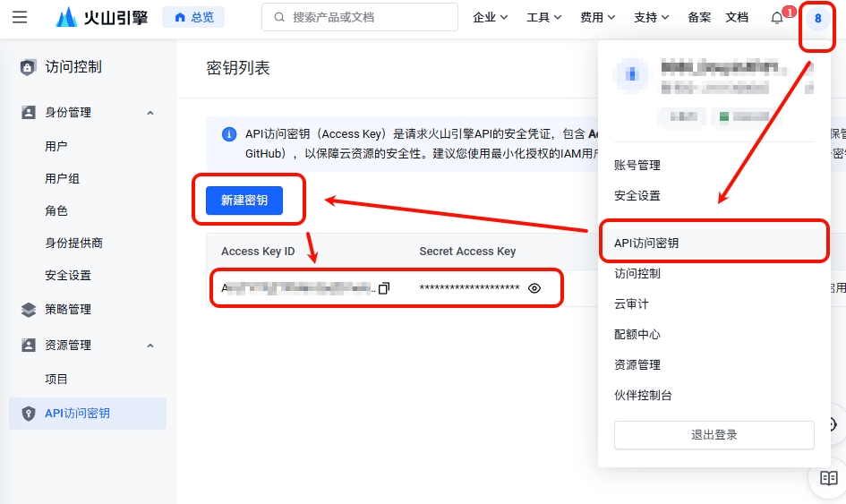This screenshot has height=504, width=846.
Task: Focus the 搜索产品或文档 search field
Action: [360, 17]
